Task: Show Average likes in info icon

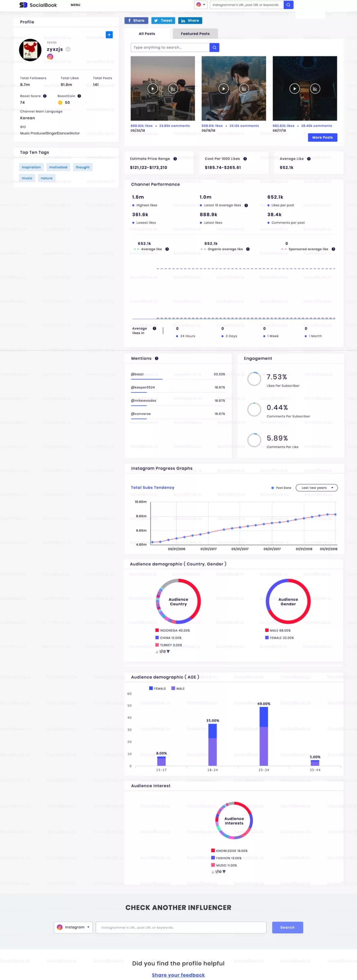Action: 154,328
